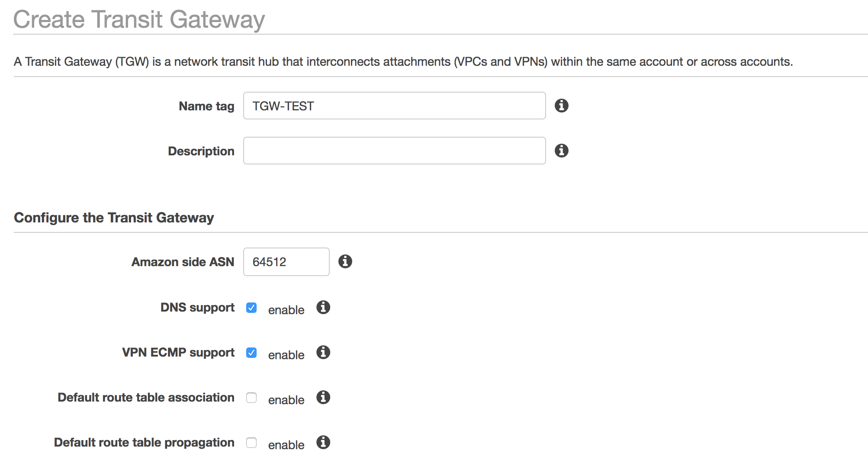The image size is (868, 476).
Task: Click the 'enable' label beside DNS support
Action: pyautogui.click(x=286, y=310)
